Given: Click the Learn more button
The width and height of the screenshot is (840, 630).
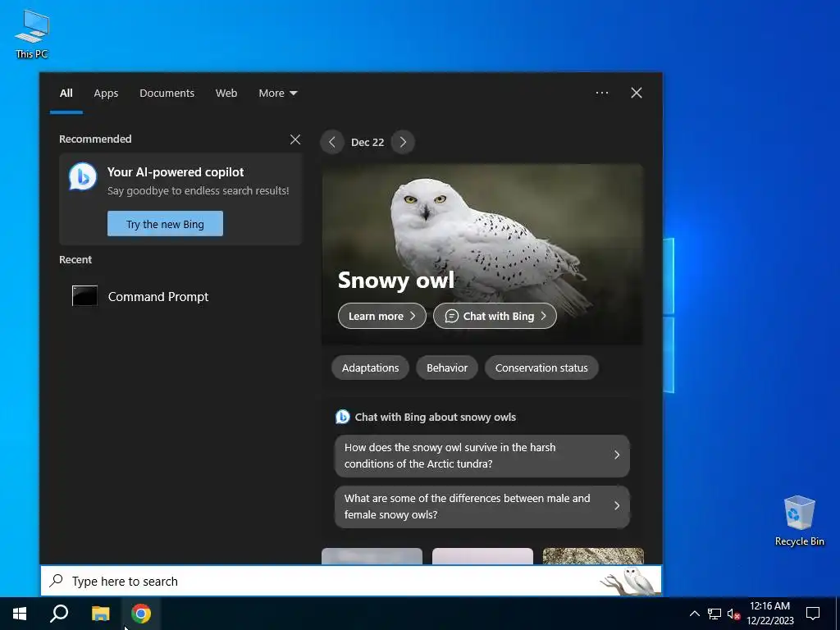Looking at the screenshot, I should point(382,316).
